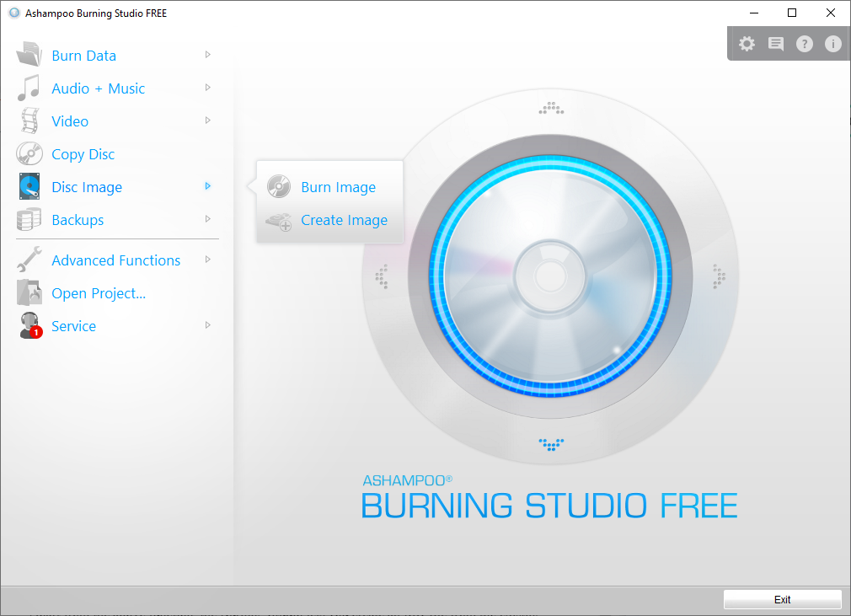
Task: Click the Ashampoo app icon in title bar
Action: (x=14, y=13)
